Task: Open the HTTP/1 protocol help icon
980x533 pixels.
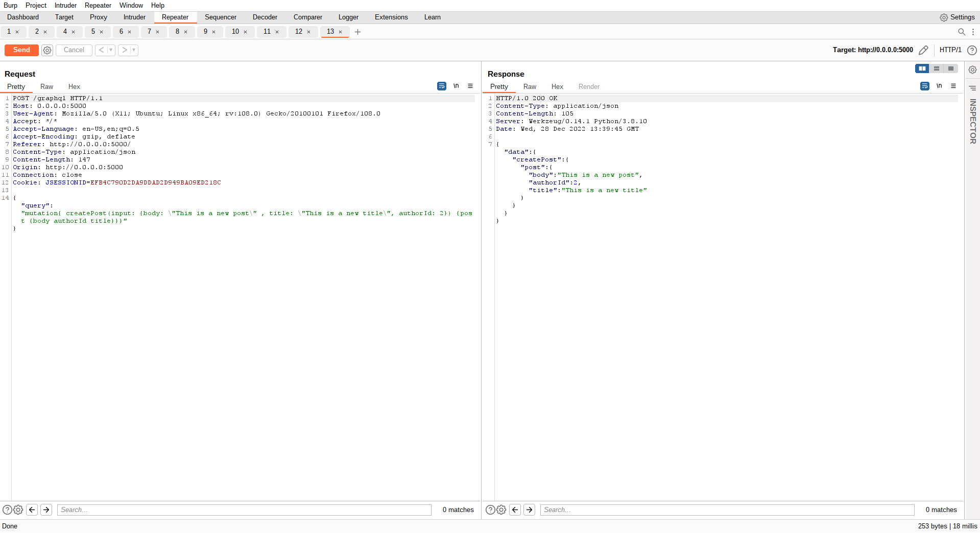Action: (972, 50)
